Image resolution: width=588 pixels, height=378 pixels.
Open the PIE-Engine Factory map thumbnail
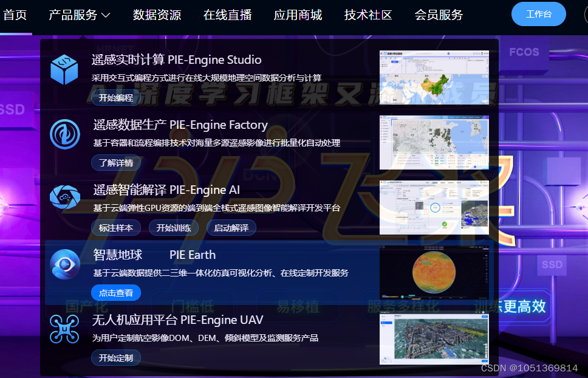click(x=434, y=142)
